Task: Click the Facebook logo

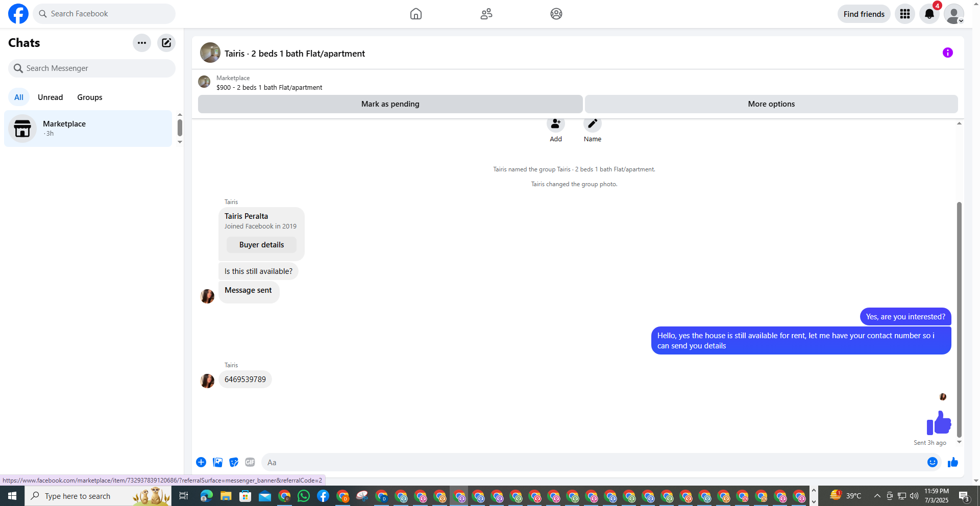Action: coord(18,14)
